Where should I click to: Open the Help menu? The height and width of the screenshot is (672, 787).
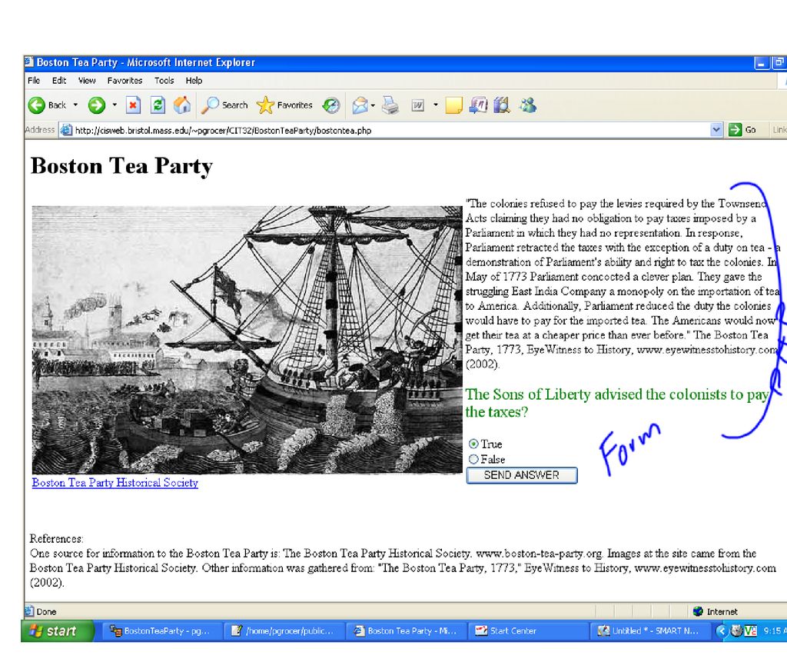coord(194,81)
